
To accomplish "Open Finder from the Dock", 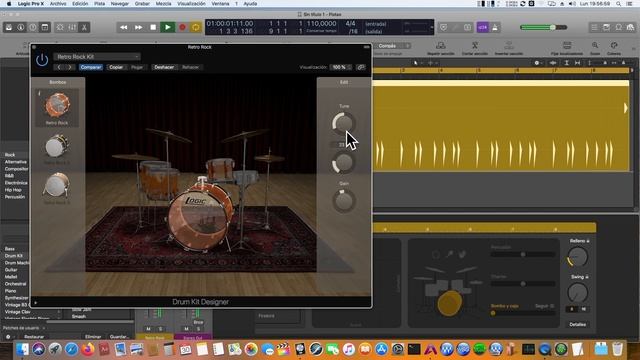I will (23, 349).
